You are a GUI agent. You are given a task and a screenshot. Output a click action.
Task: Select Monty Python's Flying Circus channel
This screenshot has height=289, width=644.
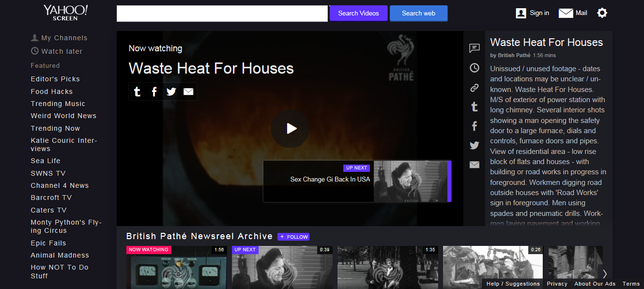pyautogui.click(x=66, y=227)
